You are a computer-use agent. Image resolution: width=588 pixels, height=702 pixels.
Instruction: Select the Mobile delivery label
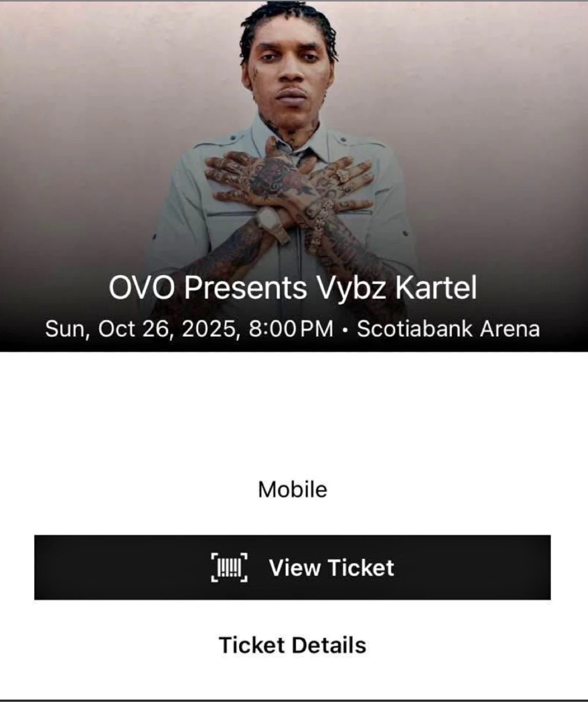pos(293,489)
